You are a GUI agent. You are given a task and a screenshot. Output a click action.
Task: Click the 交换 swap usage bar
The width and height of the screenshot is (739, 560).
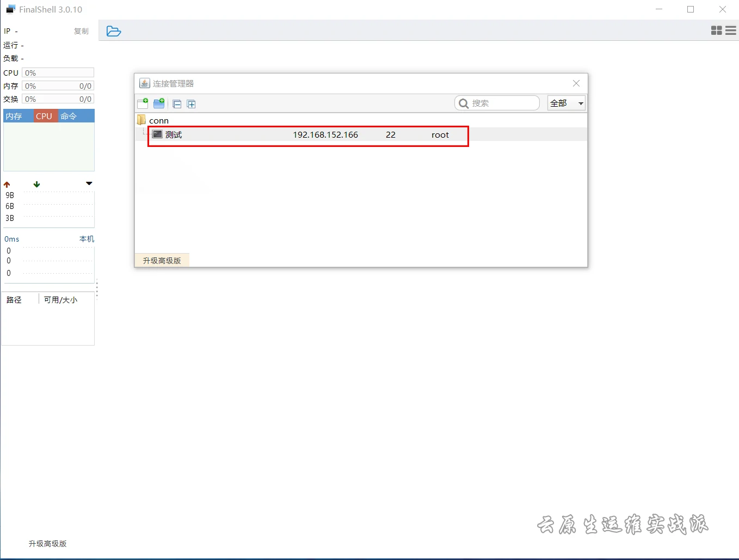point(58,99)
